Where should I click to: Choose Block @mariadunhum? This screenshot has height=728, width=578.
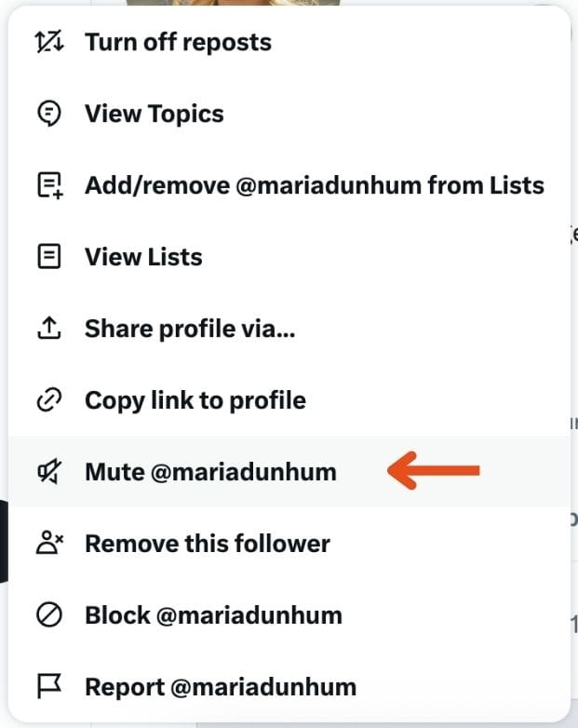point(289,614)
